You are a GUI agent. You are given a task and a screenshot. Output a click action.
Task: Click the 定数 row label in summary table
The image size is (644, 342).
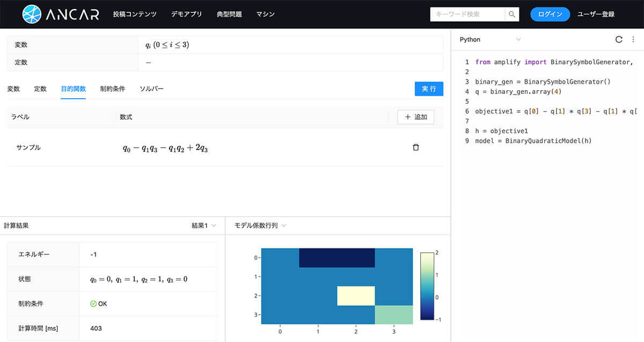(21, 62)
